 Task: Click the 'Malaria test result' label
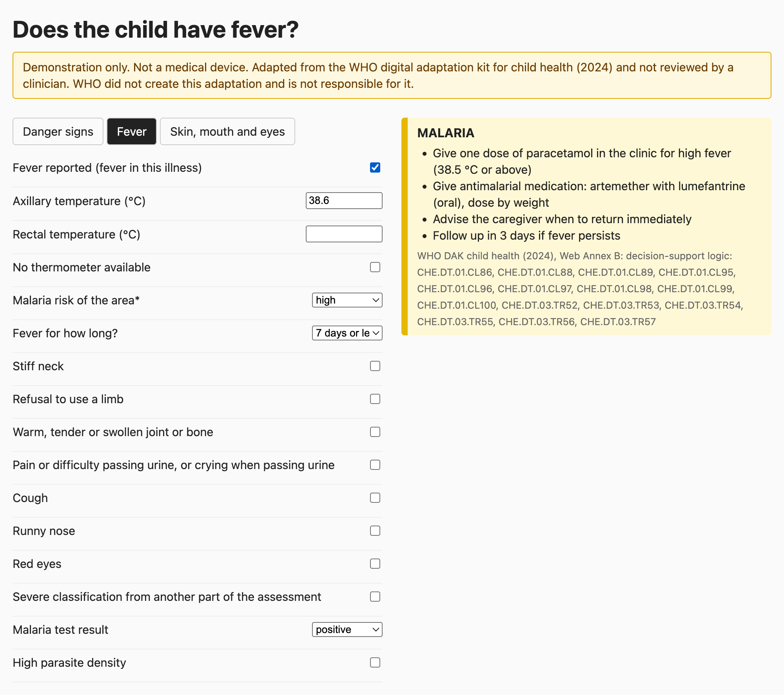pos(60,630)
